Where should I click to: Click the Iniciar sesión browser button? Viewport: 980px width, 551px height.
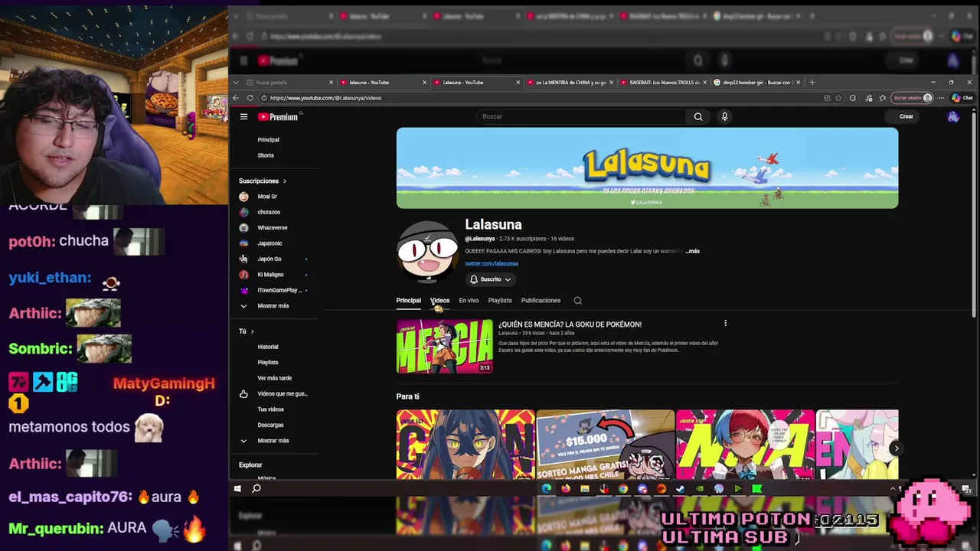[913, 98]
